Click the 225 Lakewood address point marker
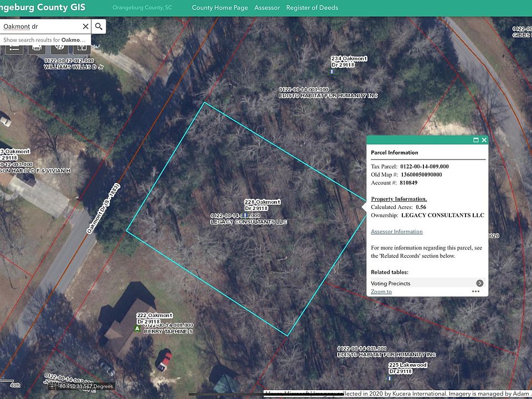Viewport: 532px width, 399px height. coord(390,378)
